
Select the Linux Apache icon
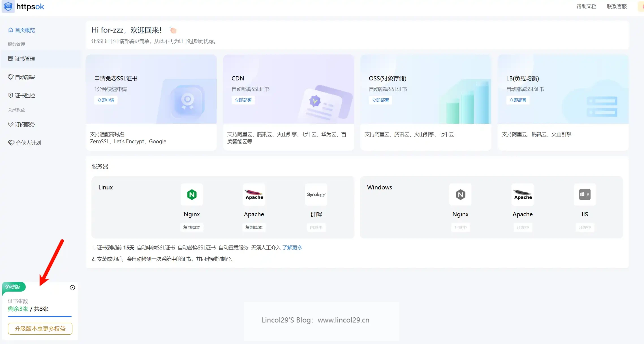click(254, 195)
